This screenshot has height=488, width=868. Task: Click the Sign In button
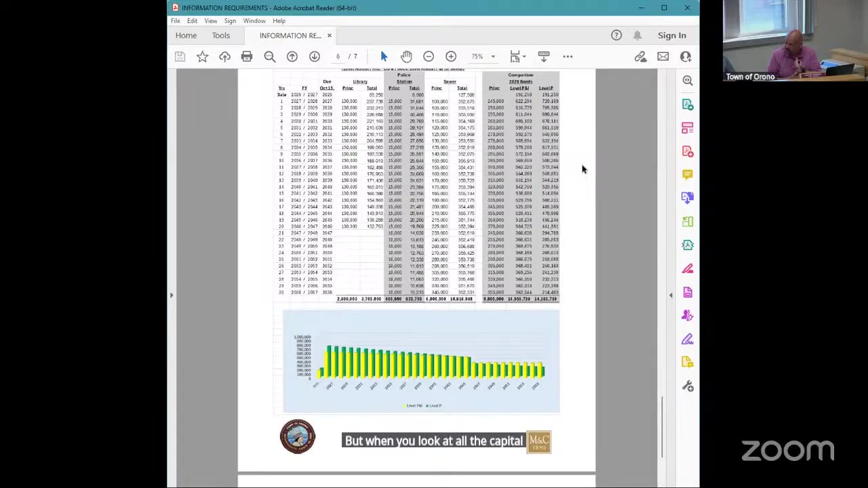point(672,35)
